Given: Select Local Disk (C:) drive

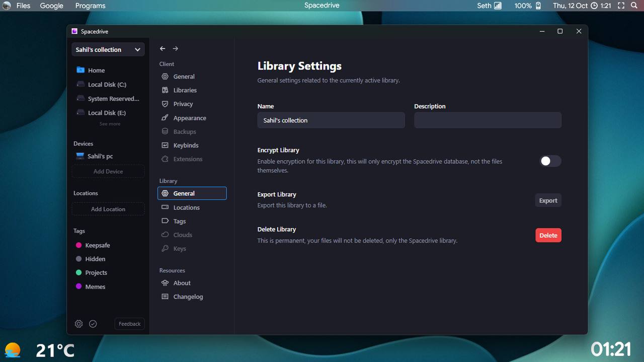Looking at the screenshot, I should click(107, 85).
